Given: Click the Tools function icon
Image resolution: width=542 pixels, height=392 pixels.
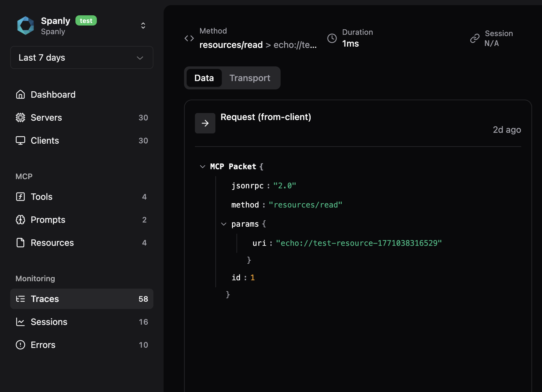Looking at the screenshot, I should 20,197.
